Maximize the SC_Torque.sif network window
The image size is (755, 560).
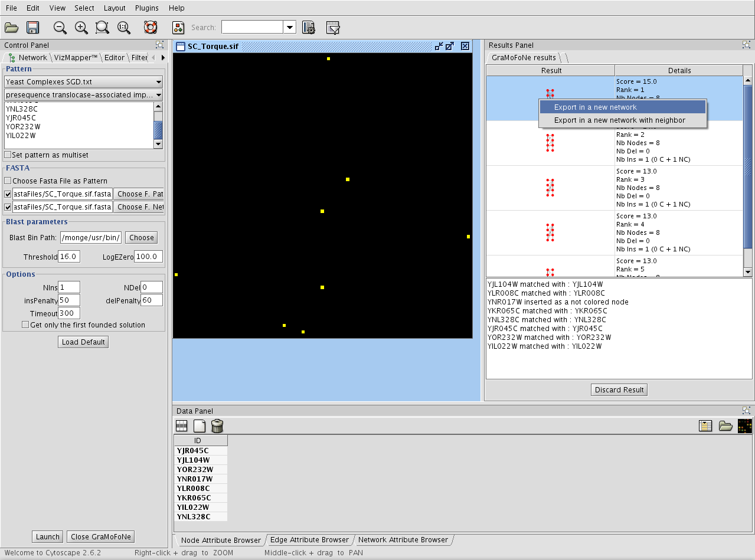pyautogui.click(x=450, y=46)
